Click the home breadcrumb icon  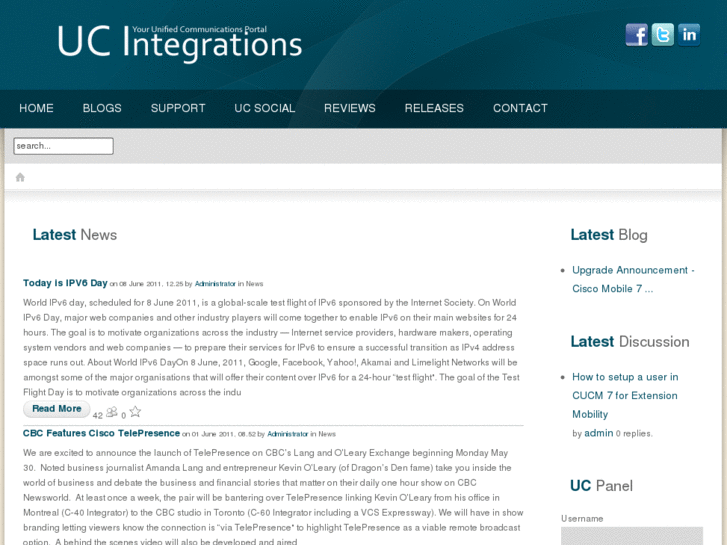pos(20,177)
